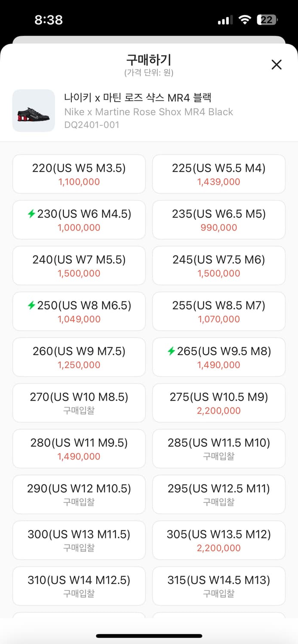
Task: Open 구매입찰 for size 285
Action: [x=218, y=449]
